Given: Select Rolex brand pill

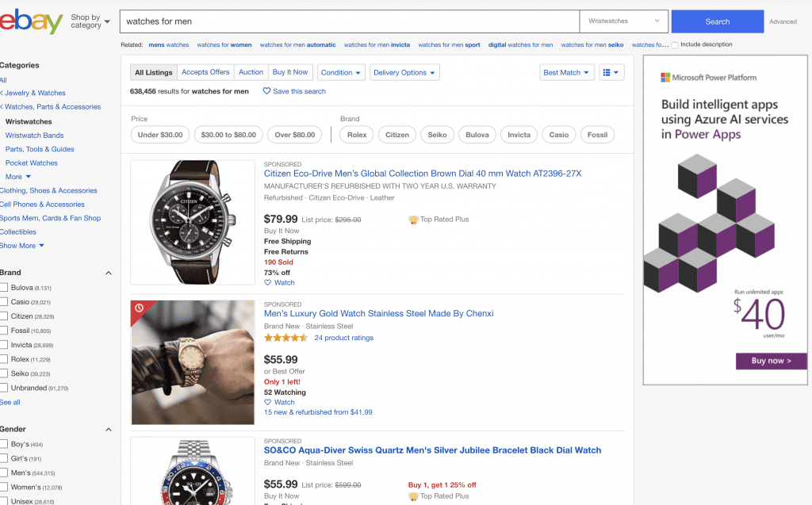Looking at the screenshot, I should 357,135.
